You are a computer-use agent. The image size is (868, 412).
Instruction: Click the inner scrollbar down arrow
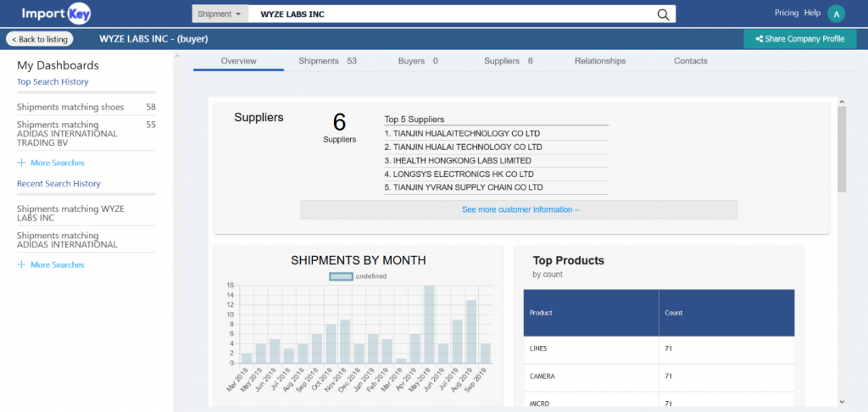tap(842, 402)
